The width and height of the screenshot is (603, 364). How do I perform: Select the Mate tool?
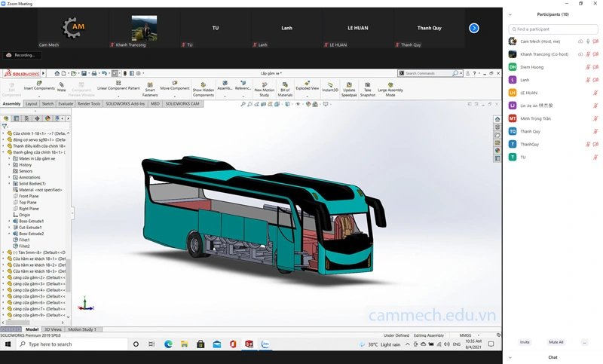[x=62, y=85]
